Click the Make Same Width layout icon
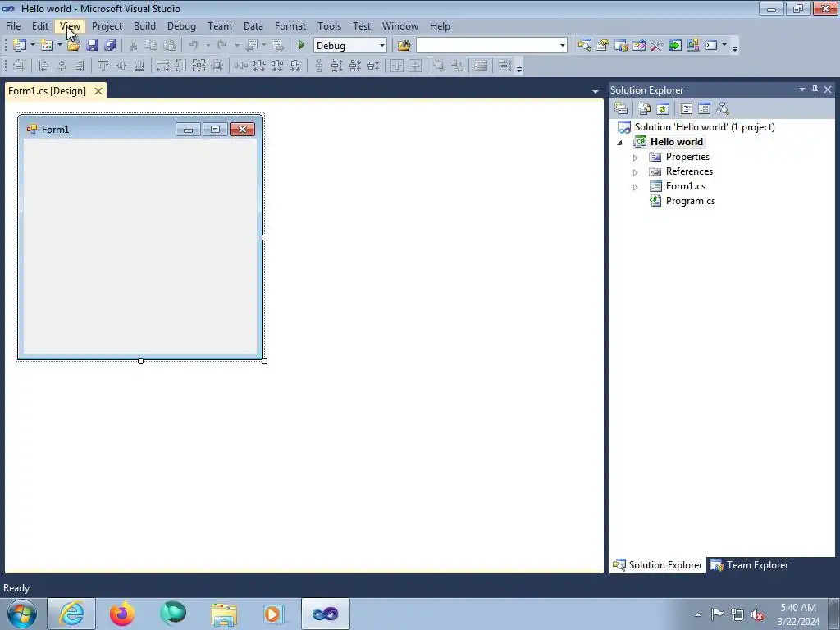 point(162,66)
